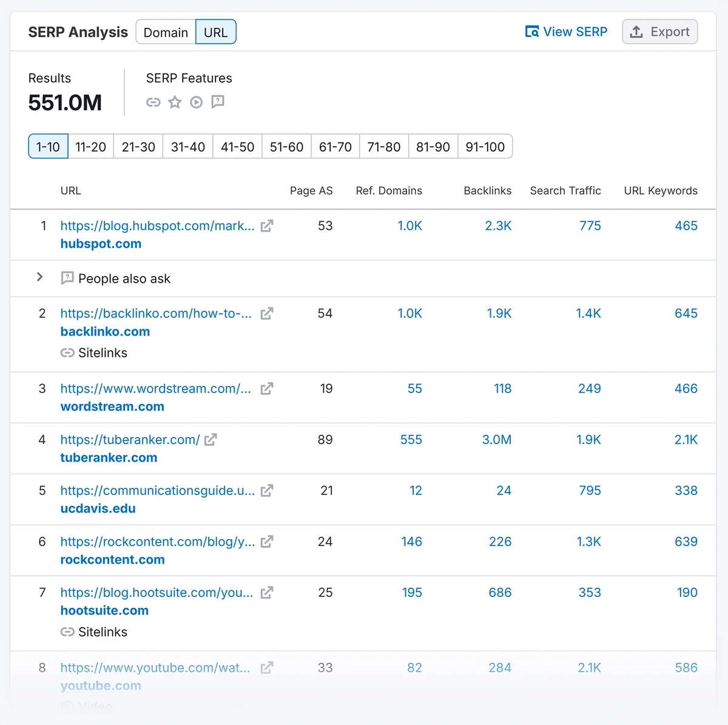Open the rockcontent.com/blog URL link
The image size is (728, 725).
click(x=158, y=542)
